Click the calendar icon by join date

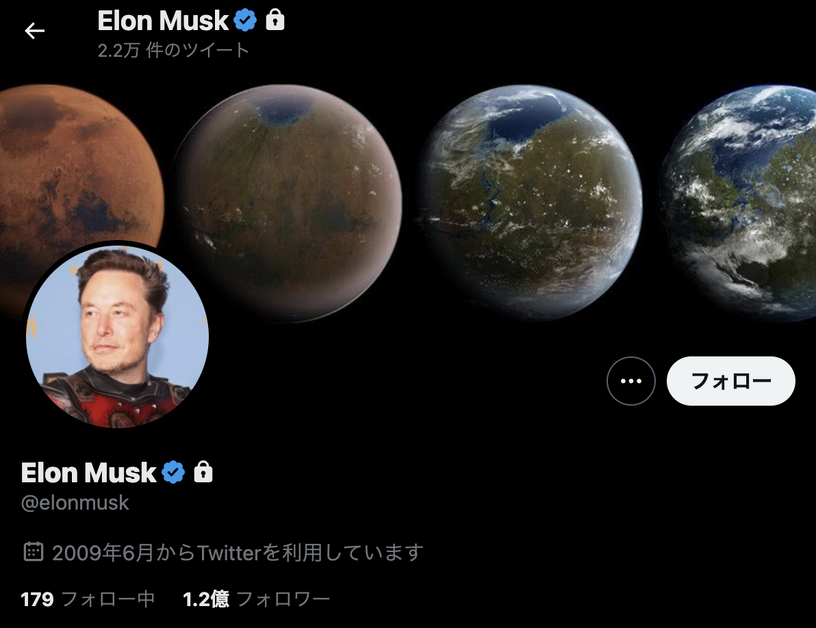[33, 552]
